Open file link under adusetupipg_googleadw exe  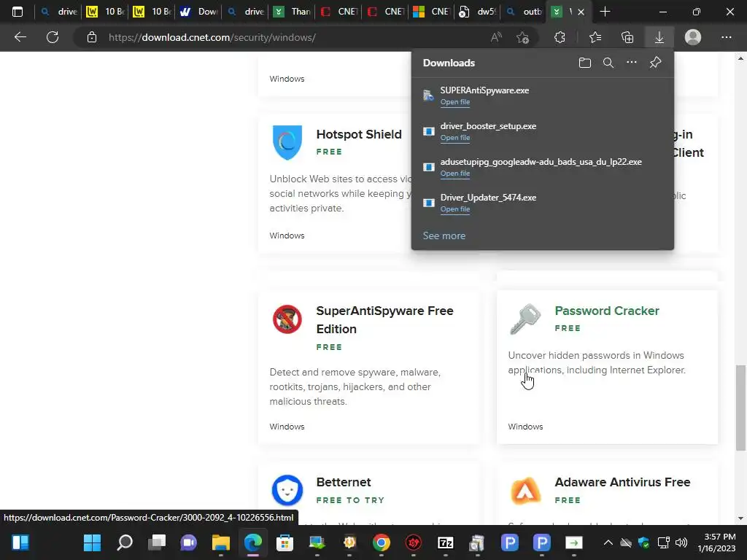455,174
